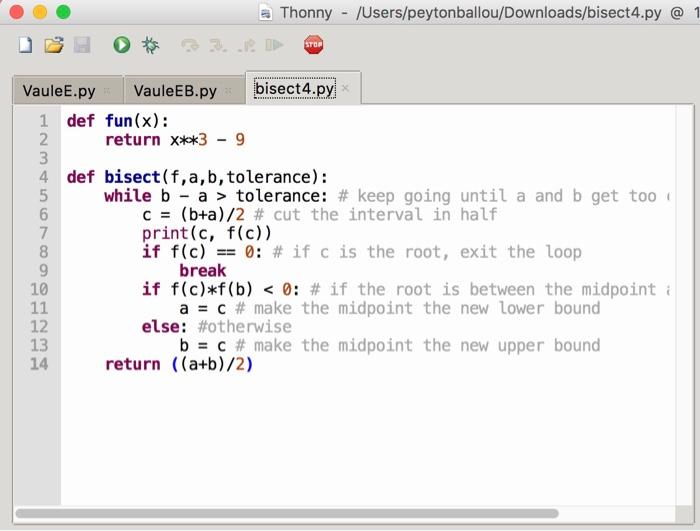Click comment '#otherwise'
This screenshot has width=700, height=531.
(245, 327)
